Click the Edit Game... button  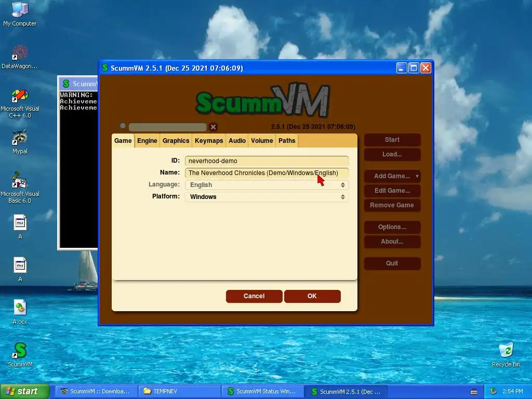coord(392,190)
